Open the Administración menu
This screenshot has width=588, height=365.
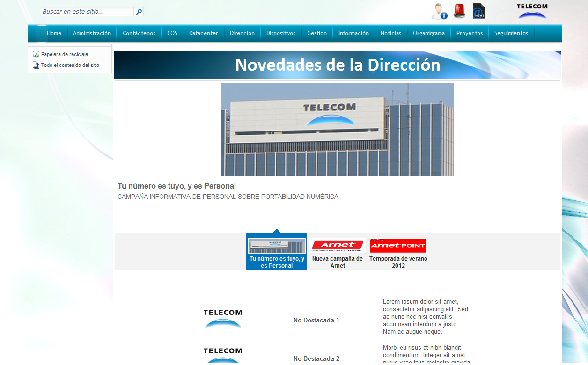click(x=92, y=33)
